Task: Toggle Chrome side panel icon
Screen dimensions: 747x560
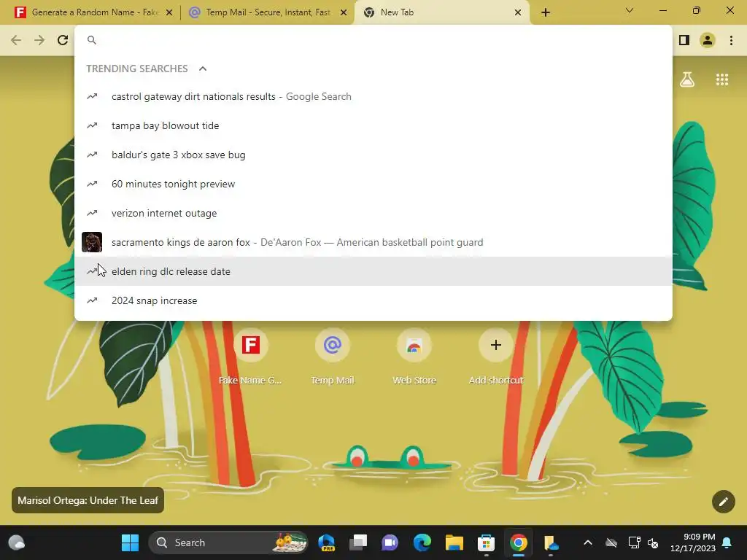Action: click(684, 40)
